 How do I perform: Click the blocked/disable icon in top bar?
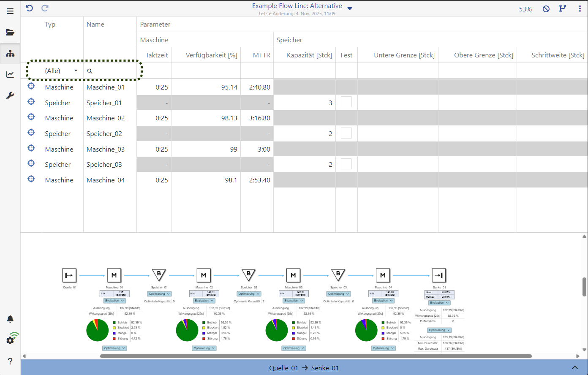(546, 8)
